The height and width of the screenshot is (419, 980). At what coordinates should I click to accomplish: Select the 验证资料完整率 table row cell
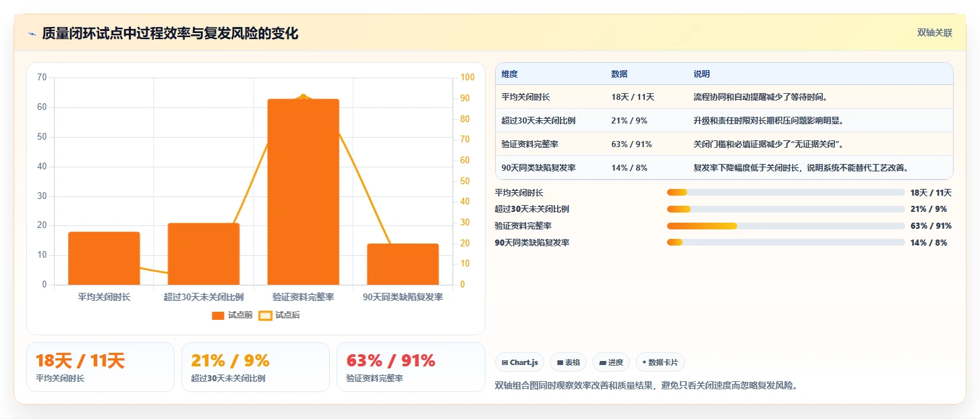[x=529, y=144]
